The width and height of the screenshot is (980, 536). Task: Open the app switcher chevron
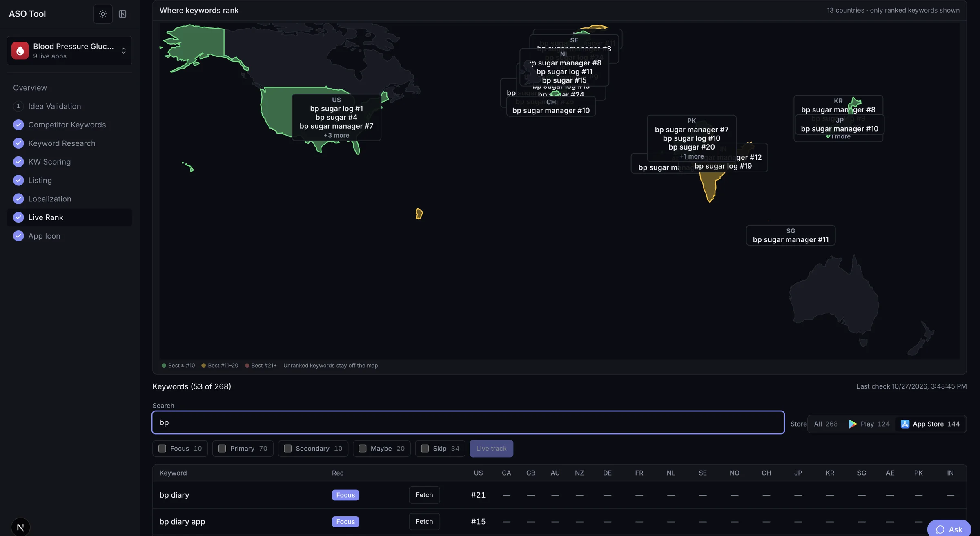coord(123,51)
